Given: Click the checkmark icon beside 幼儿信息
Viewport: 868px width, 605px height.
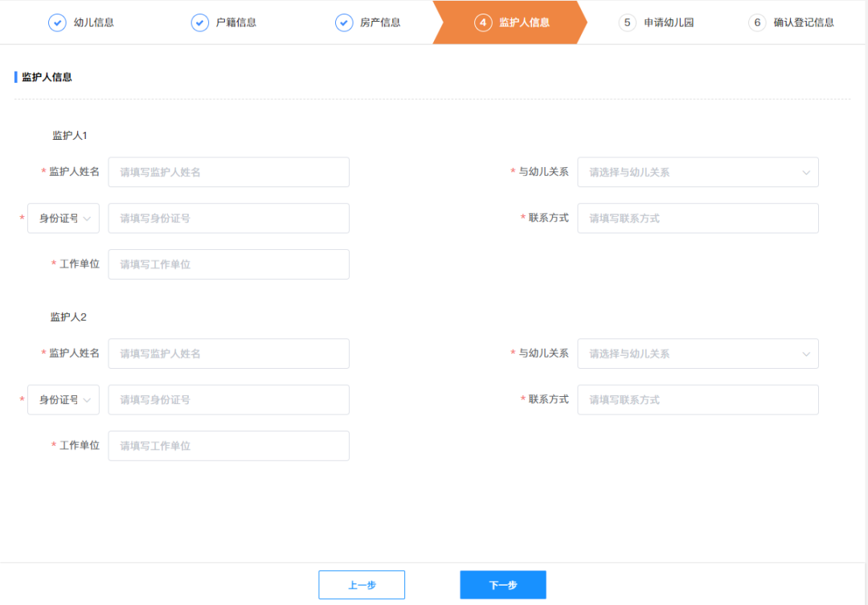Looking at the screenshot, I should coord(57,22).
